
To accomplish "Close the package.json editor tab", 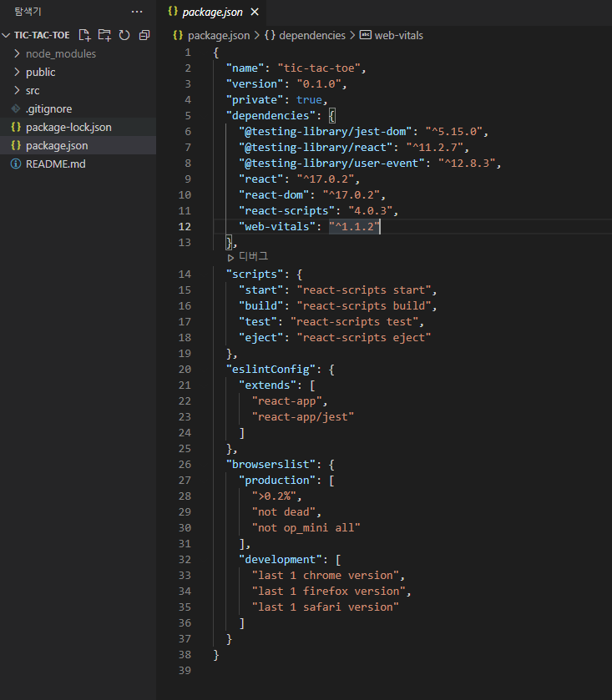I will 255,12.
